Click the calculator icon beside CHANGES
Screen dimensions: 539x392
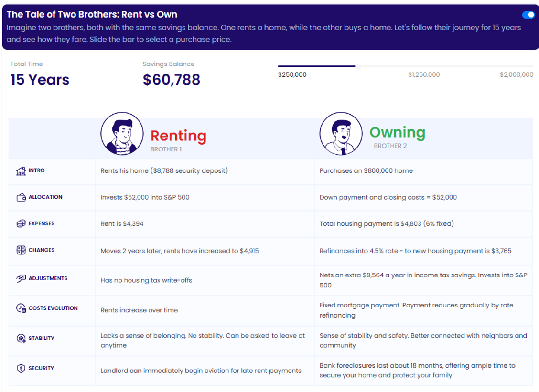[x=21, y=250]
